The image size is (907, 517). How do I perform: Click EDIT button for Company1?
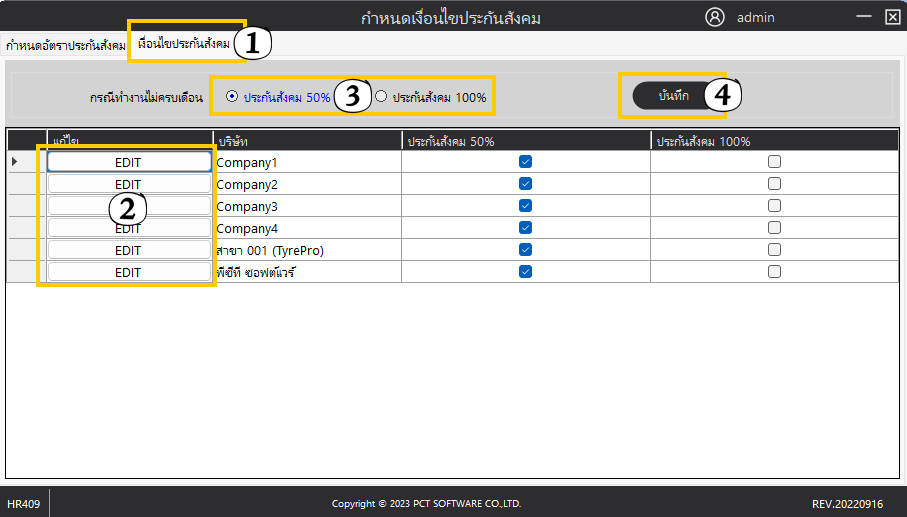click(x=128, y=162)
